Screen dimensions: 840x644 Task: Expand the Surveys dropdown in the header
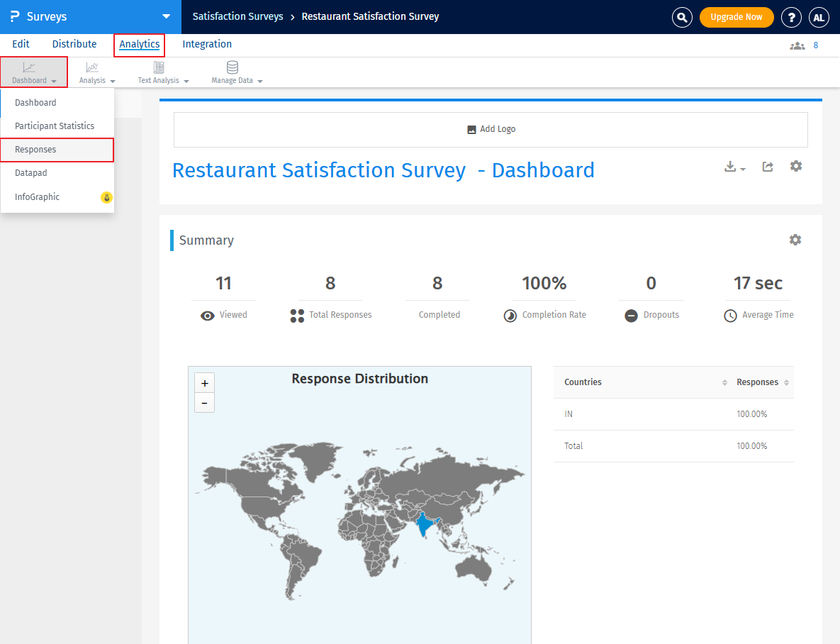tap(165, 16)
